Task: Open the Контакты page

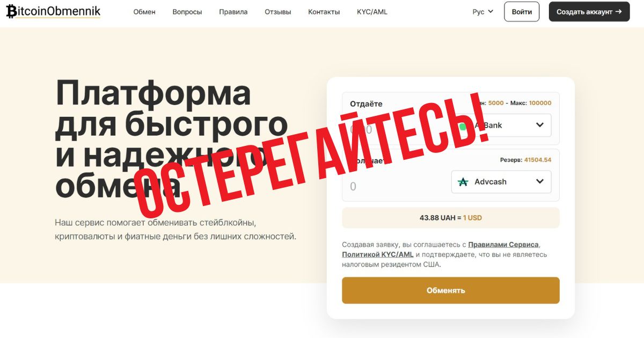Action: point(324,12)
